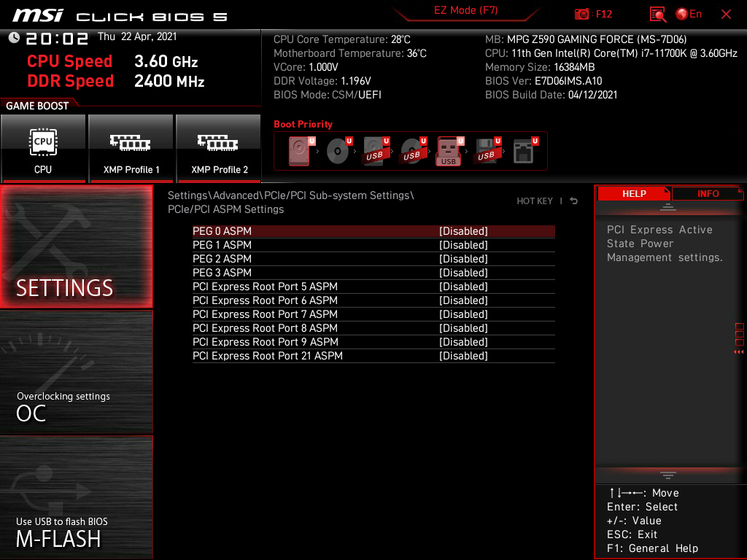
Task: Click the GAME BOOST label
Action: pos(37,106)
